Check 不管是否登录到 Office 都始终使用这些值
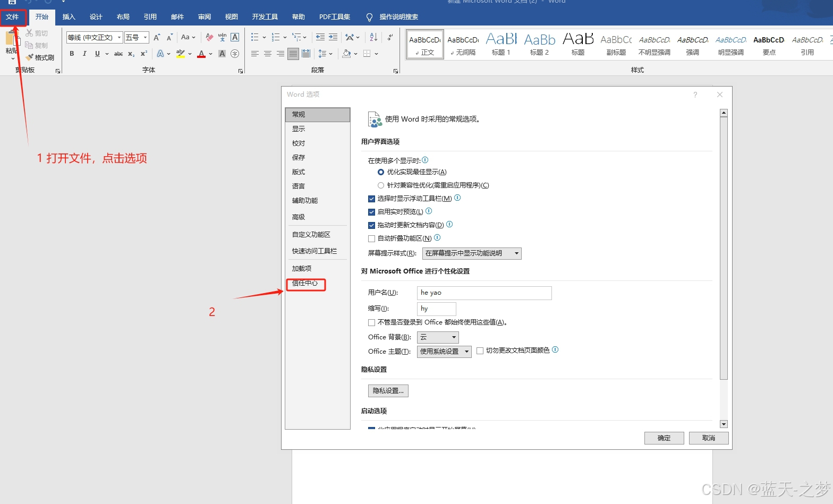 point(371,322)
